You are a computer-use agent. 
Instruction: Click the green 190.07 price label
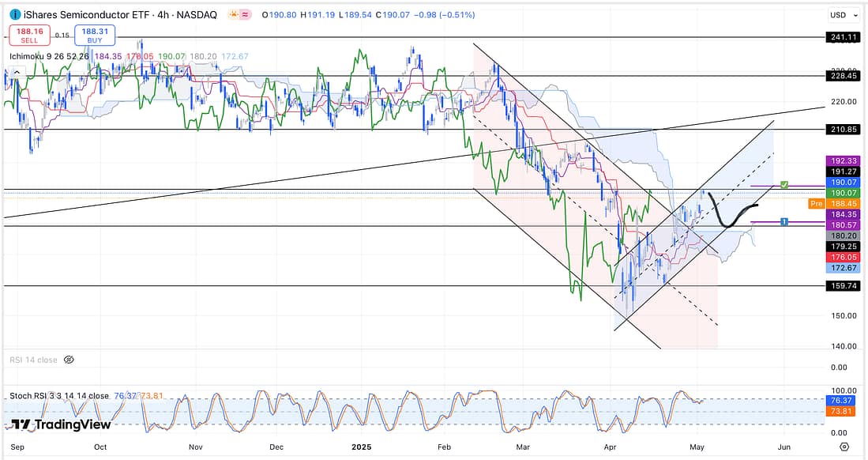tap(843, 193)
